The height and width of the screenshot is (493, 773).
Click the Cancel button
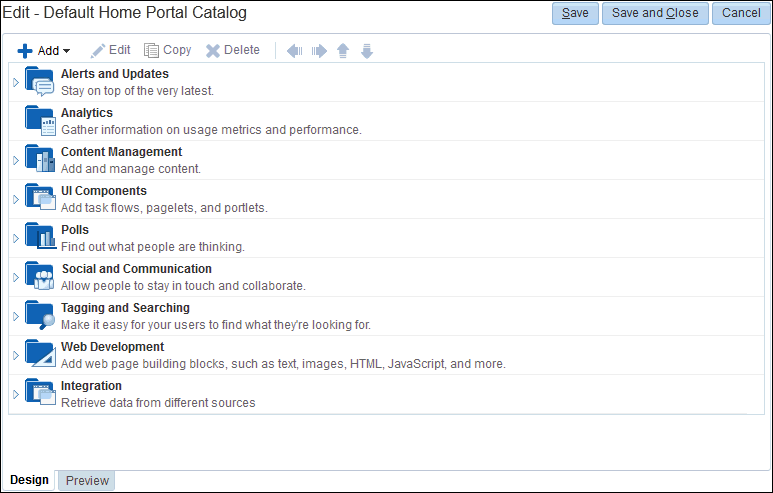741,13
